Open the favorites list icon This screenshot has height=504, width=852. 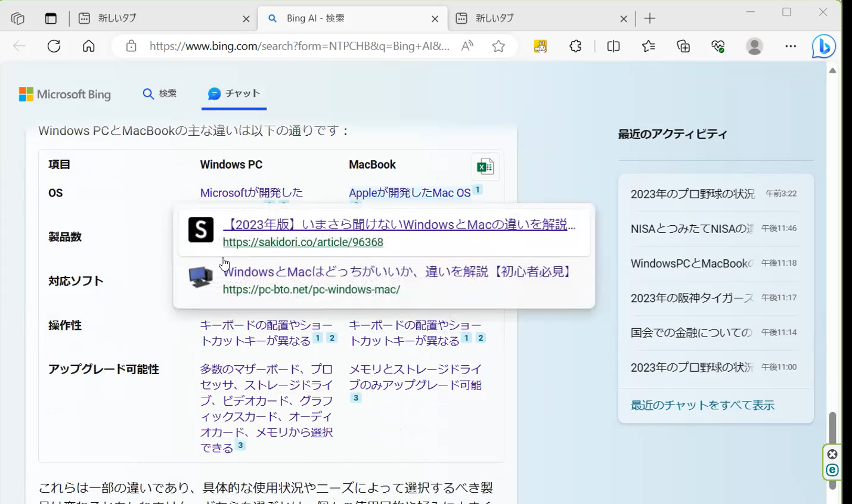click(648, 46)
